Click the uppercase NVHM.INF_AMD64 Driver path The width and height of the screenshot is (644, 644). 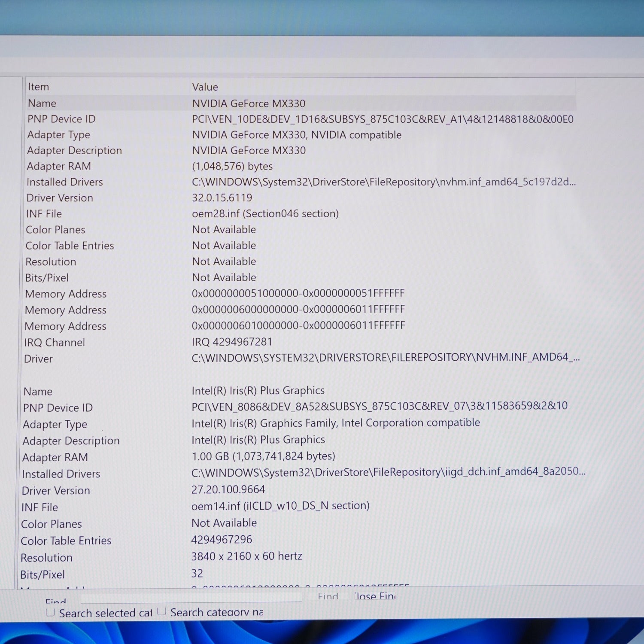click(386, 357)
